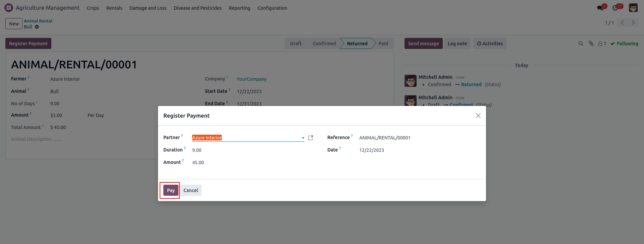The width and height of the screenshot is (644, 244).
Task: Click the Pay button
Action: (x=171, y=190)
